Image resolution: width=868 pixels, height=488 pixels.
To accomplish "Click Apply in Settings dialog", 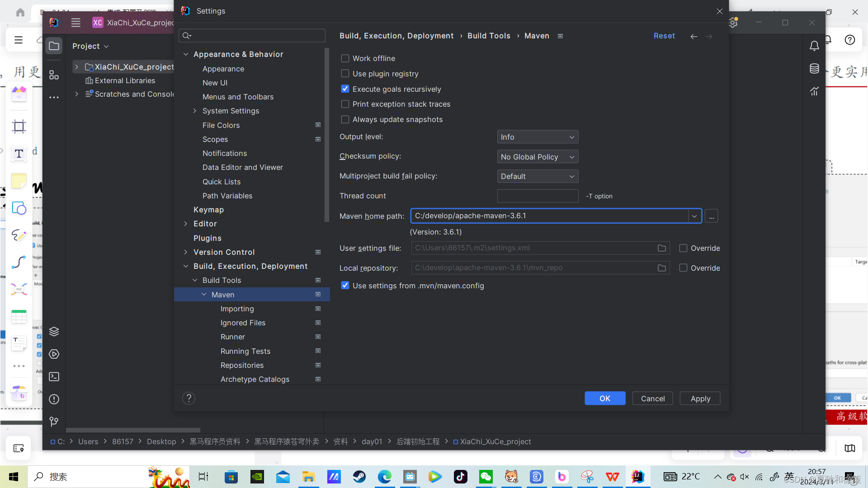I will point(700,399).
